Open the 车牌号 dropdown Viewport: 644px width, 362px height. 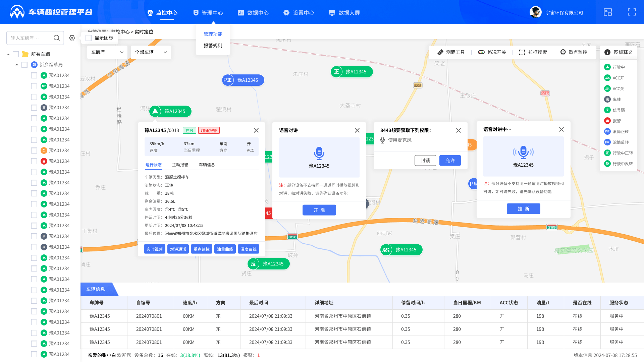(107, 52)
